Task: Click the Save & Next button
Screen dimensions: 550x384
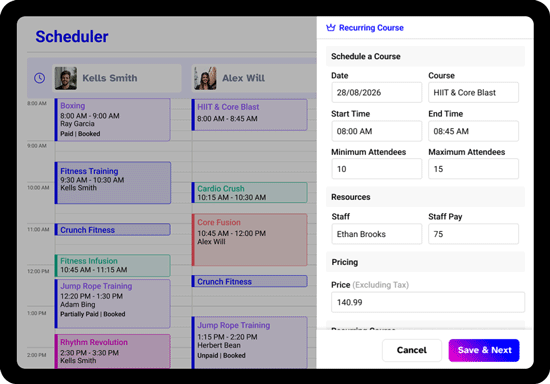Action: click(x=484, y=350)
